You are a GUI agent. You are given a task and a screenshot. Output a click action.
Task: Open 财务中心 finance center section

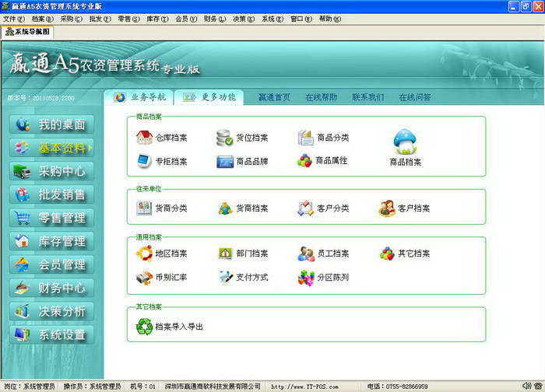[52, 289]
